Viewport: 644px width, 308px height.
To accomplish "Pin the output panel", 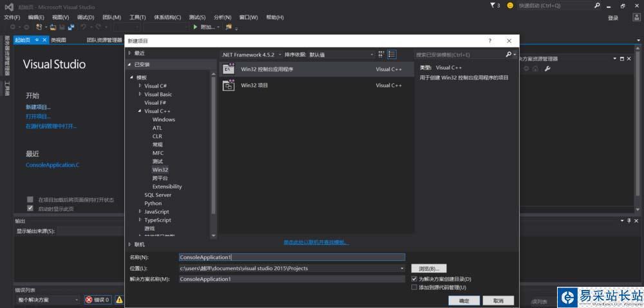I will (x=629, y=221).
